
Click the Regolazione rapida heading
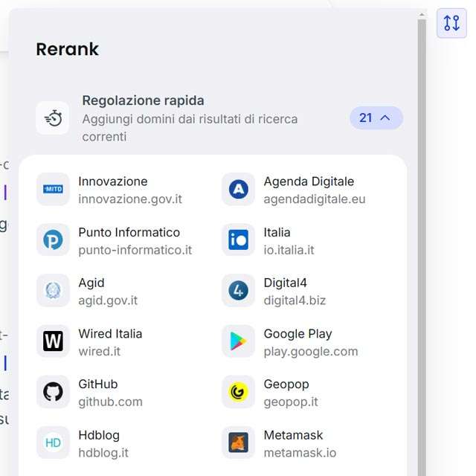(143, 100)
